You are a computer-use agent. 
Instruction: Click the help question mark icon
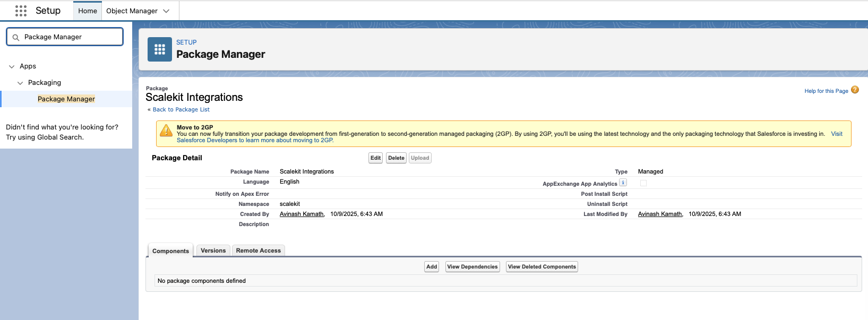pyautogui.click(x=855, y=90)
